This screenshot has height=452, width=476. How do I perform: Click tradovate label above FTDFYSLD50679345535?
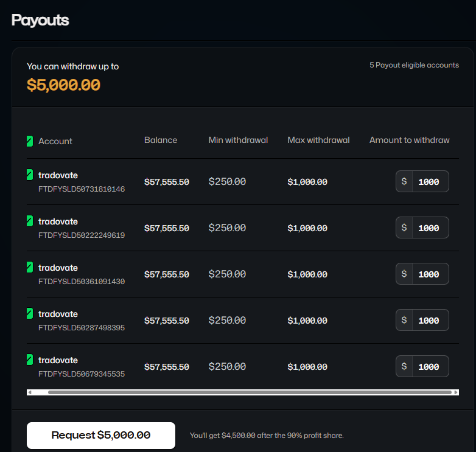click(x=58, y=360)
